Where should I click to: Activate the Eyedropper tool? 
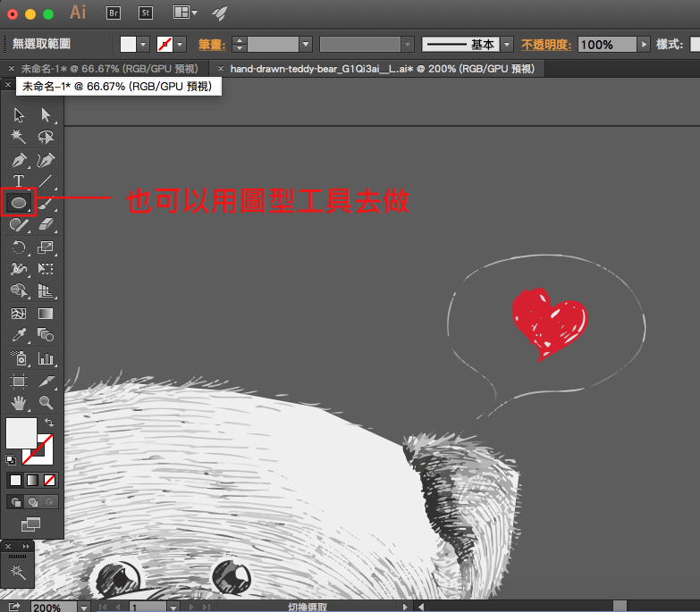pos(19,336)
